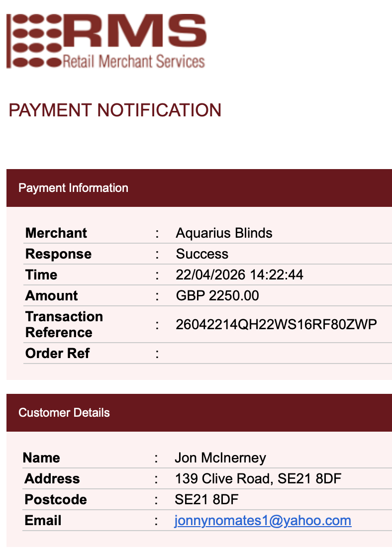Click the Success response value

point(202,254)
